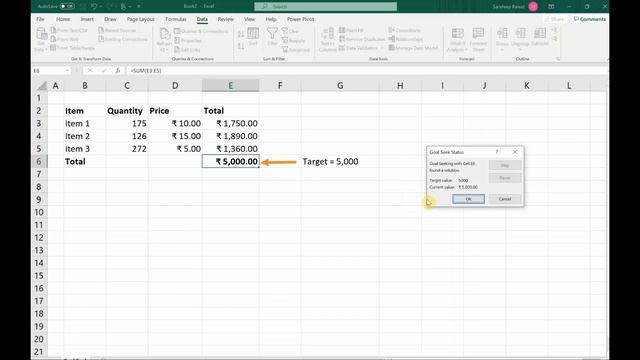Toggle the Filter funnel
Image resolution: width=640 pixels, height=360 pixels.
click(272, 36)
